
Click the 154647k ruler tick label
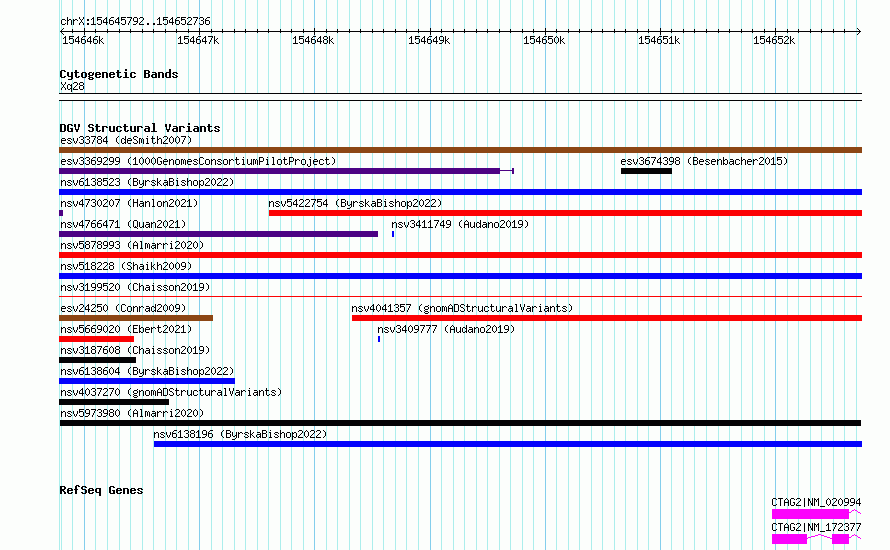[x=198, y=40]
